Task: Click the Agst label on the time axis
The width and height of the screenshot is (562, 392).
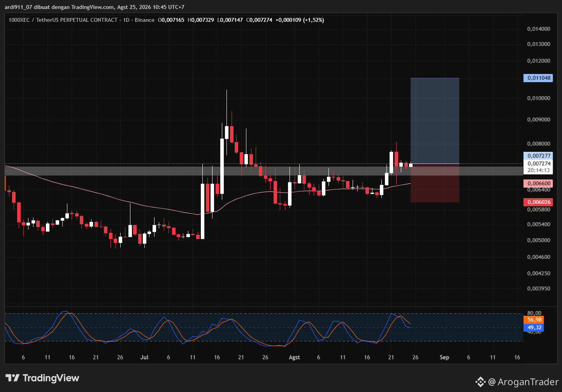Action: point(295,357)
